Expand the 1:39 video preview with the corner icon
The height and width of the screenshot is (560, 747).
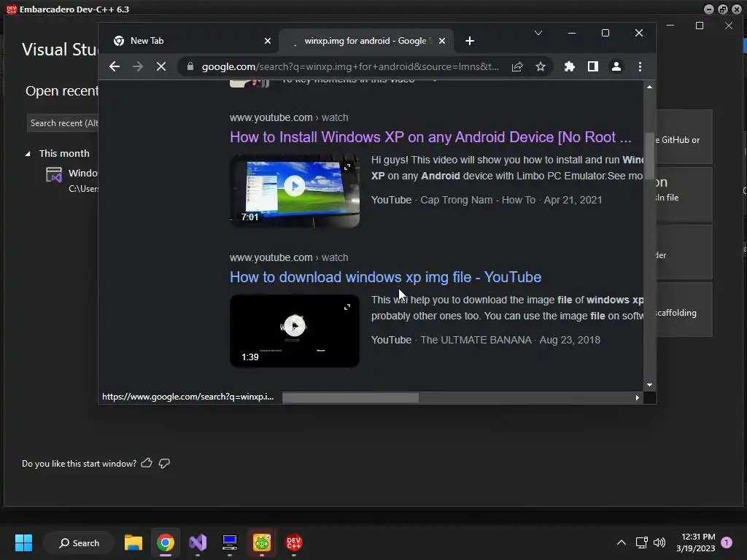[x=347, y=307]
